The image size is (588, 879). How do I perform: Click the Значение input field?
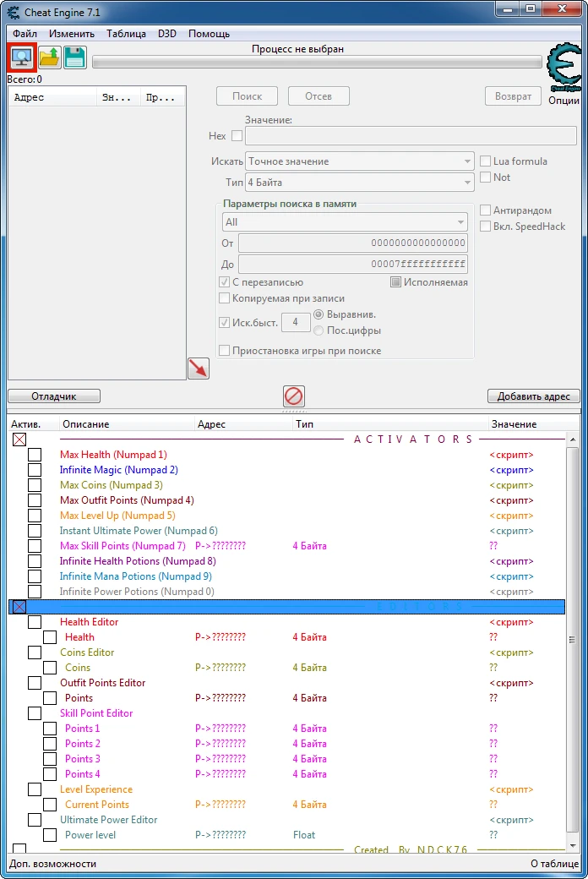point(411,136)
